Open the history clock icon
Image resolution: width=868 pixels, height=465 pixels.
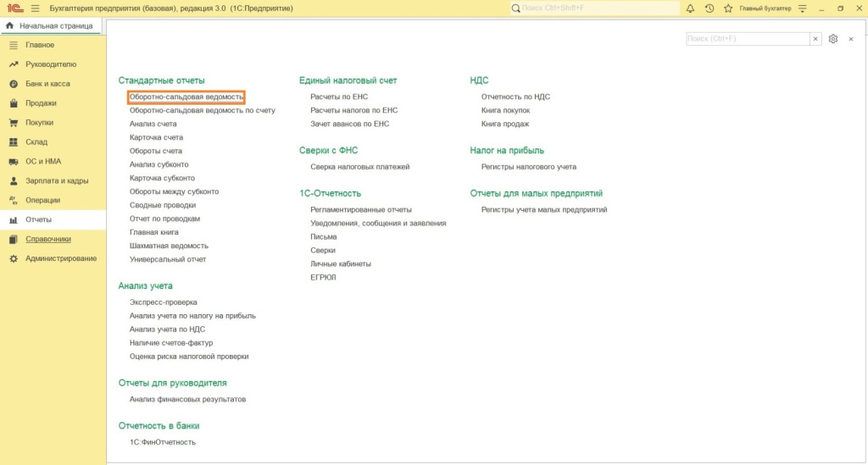click(x=709, y=8)
